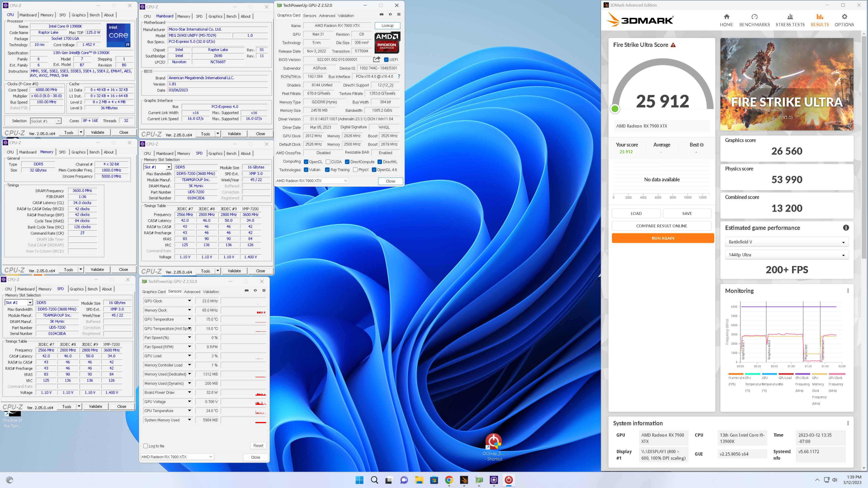Open GPU selector dropdown in GPU-Z Graphics Card window
The image size is (868, 488).
pos(312,181)
